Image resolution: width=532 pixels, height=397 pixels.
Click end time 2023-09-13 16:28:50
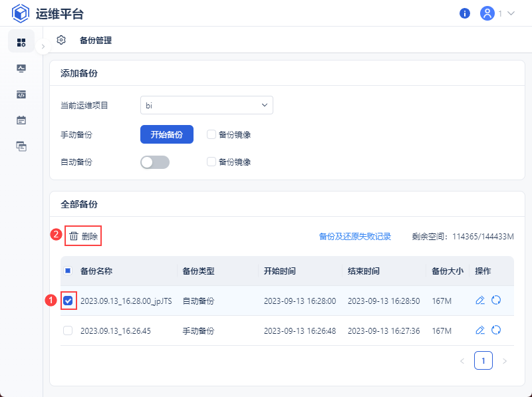click(x=384, y=301)
